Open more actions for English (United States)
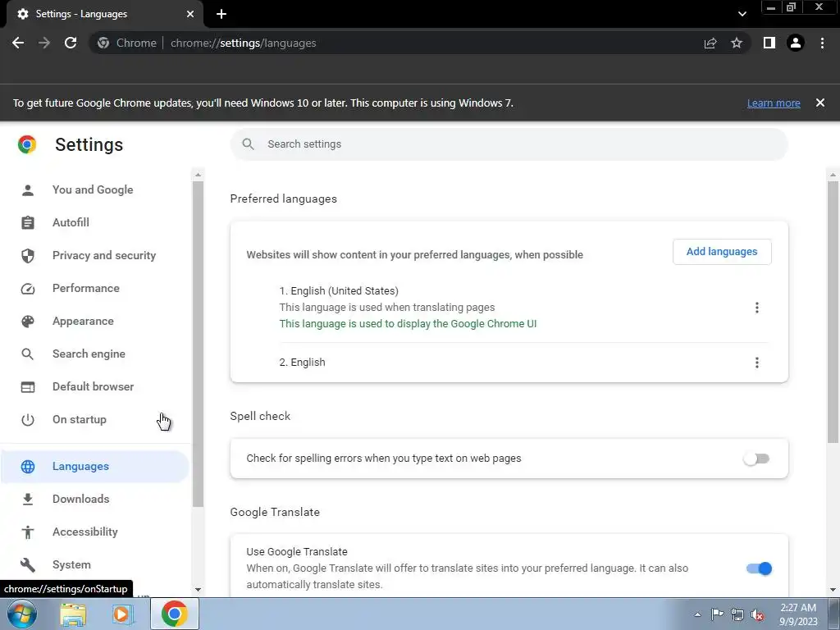Viewport: 840px width, 630px height. tap(756, 308)
